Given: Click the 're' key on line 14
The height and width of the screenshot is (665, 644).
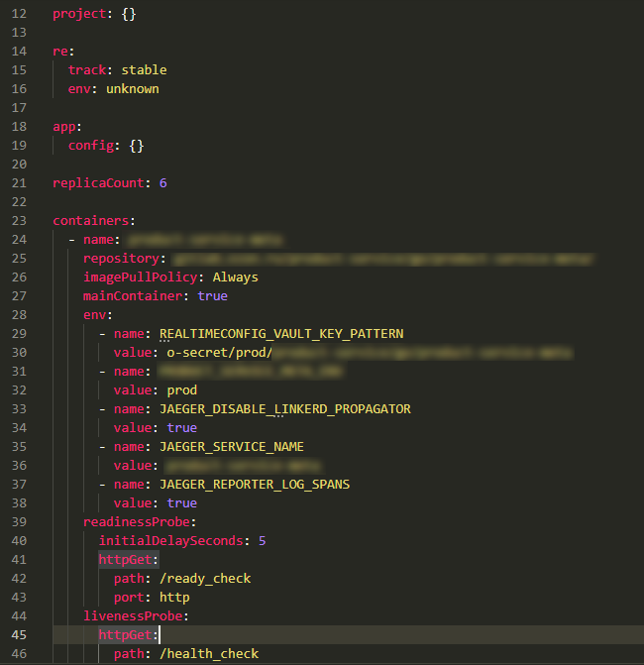Looking at the screenshot, I should tap(60, 52).
